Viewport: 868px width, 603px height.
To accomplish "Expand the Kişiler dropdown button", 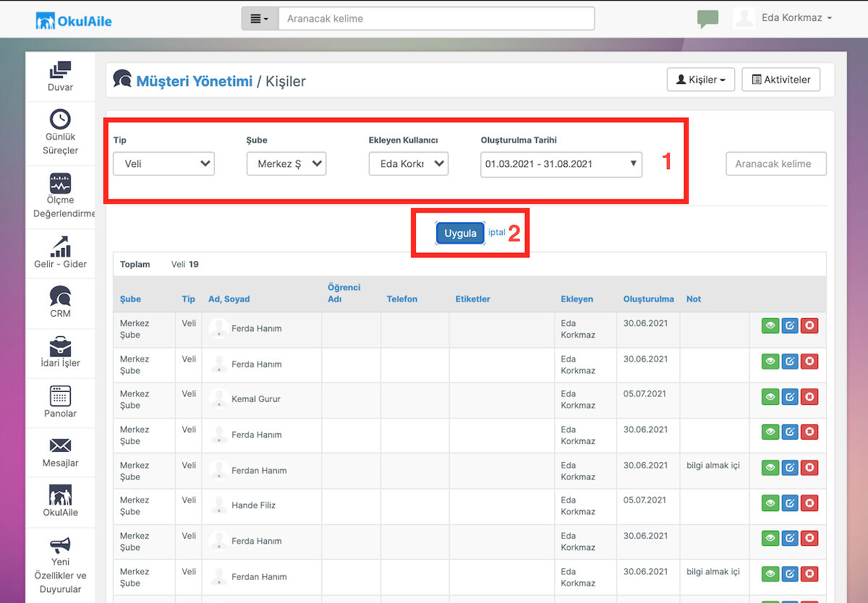I will tap(701, 80).
